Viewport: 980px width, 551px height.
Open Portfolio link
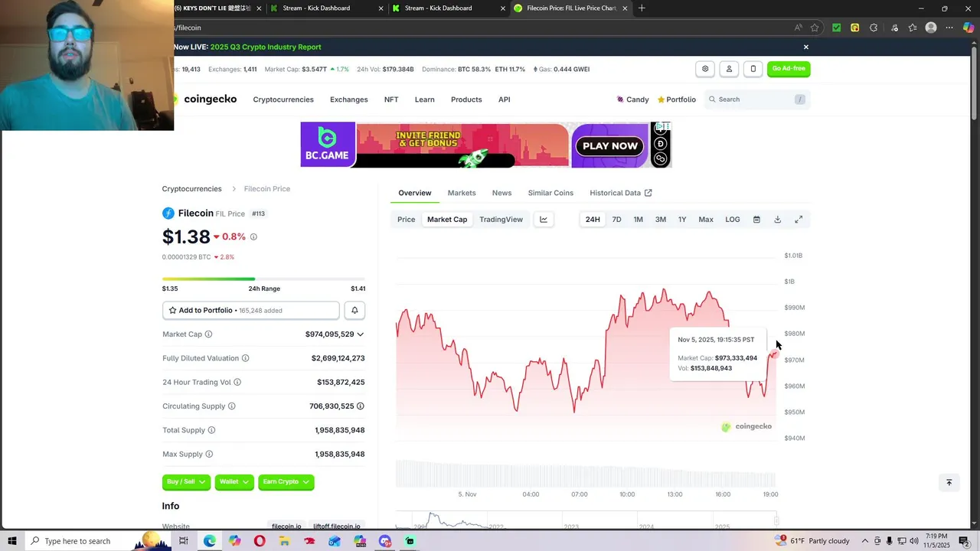(677, 99)
